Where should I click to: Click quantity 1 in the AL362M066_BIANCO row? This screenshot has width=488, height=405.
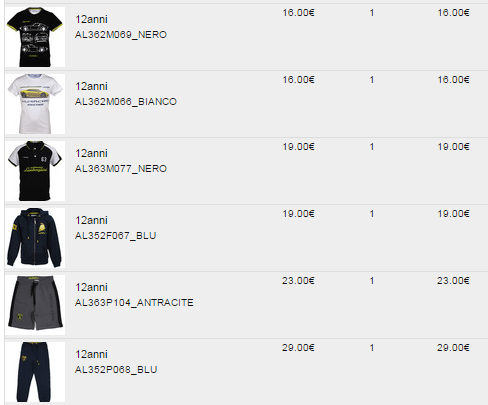coord(372,80)
